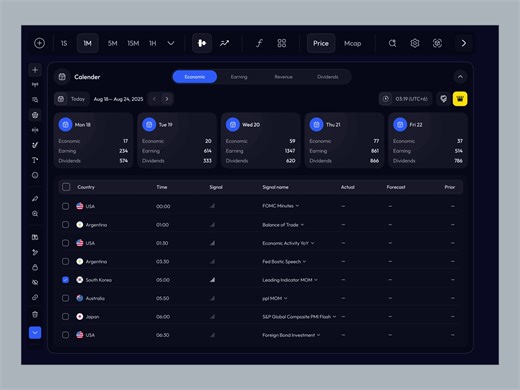Screen dimensions: 520x390
Task: Go to previous week arrow
Action: coord(154,99)
